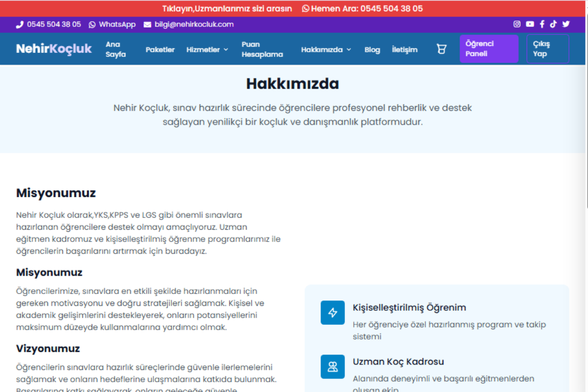588x392 pixels.
Task: Expand the Hakkımızda dropdown menu
Action: 326,49
